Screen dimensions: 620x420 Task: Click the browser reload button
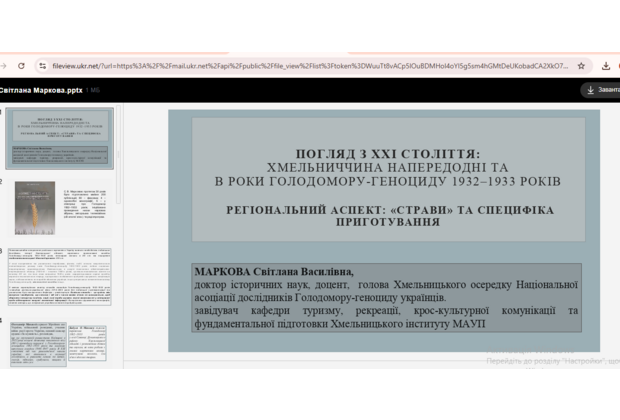pyautogui.click(x=22, y=65)
